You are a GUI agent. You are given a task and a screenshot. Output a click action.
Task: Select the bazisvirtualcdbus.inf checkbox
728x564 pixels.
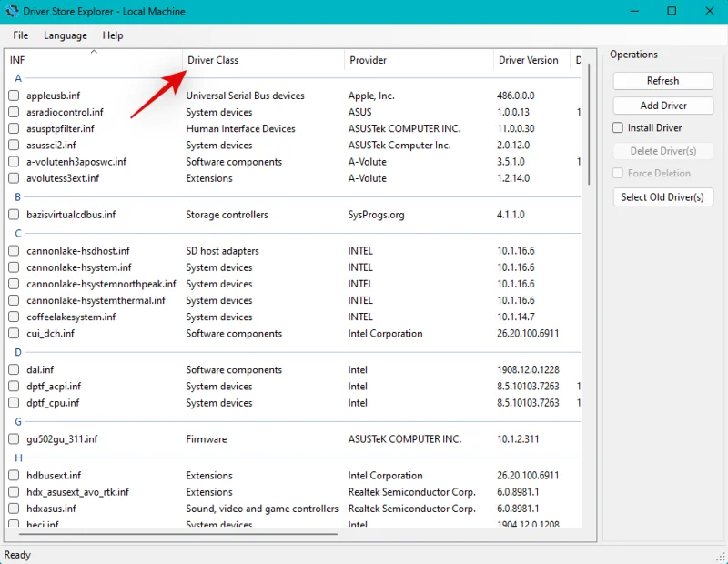pyautogui.click(x=14, y=215)
